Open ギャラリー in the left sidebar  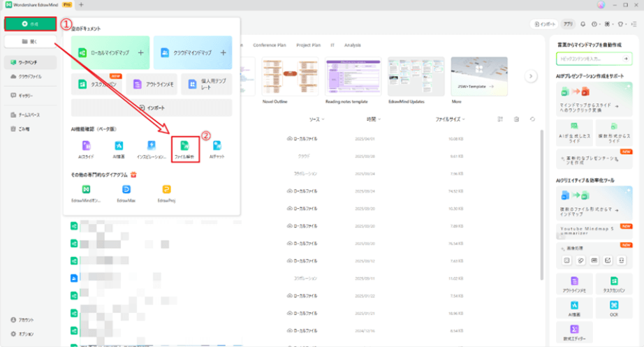31,96
